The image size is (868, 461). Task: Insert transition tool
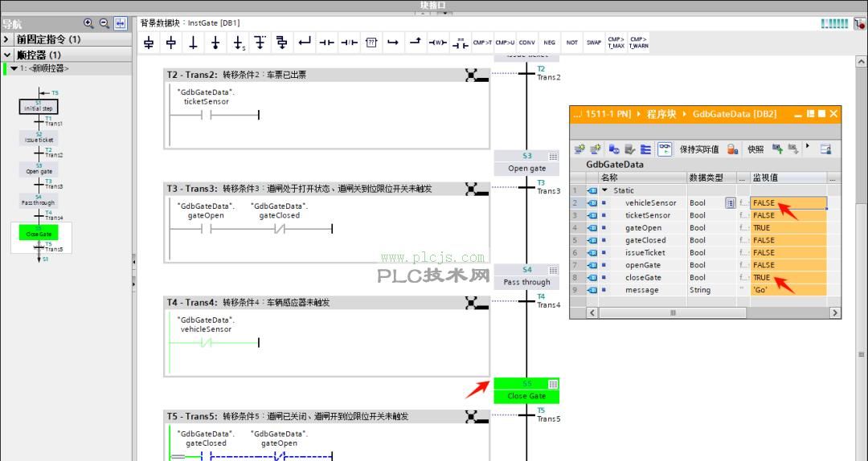tap(193, 42)
